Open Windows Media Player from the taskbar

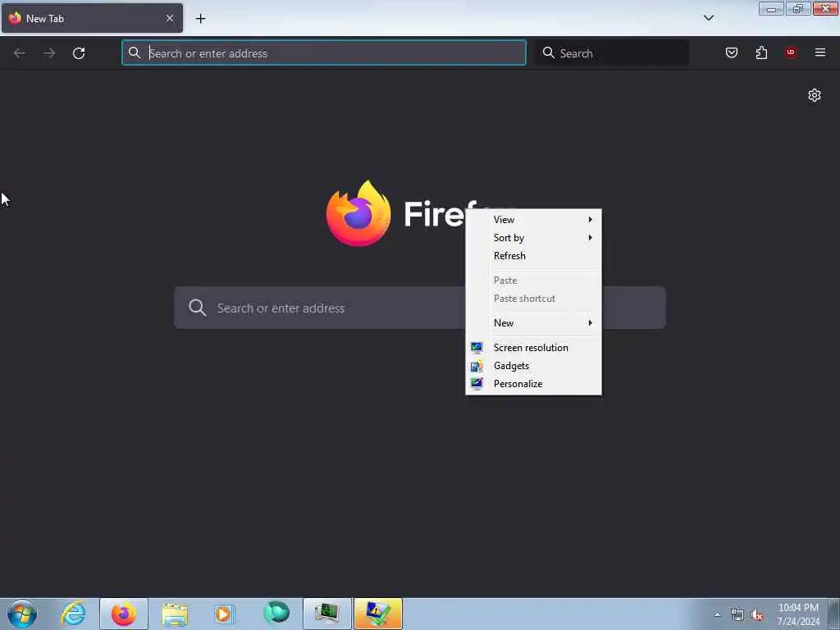coord(224,614)
